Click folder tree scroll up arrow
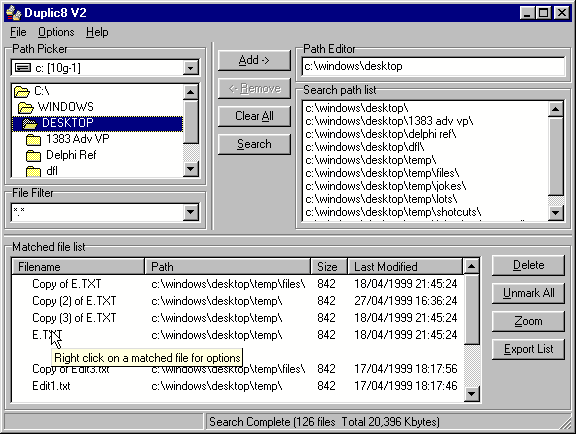Screen dimensions: 576x434 click(x=190, y=92)
